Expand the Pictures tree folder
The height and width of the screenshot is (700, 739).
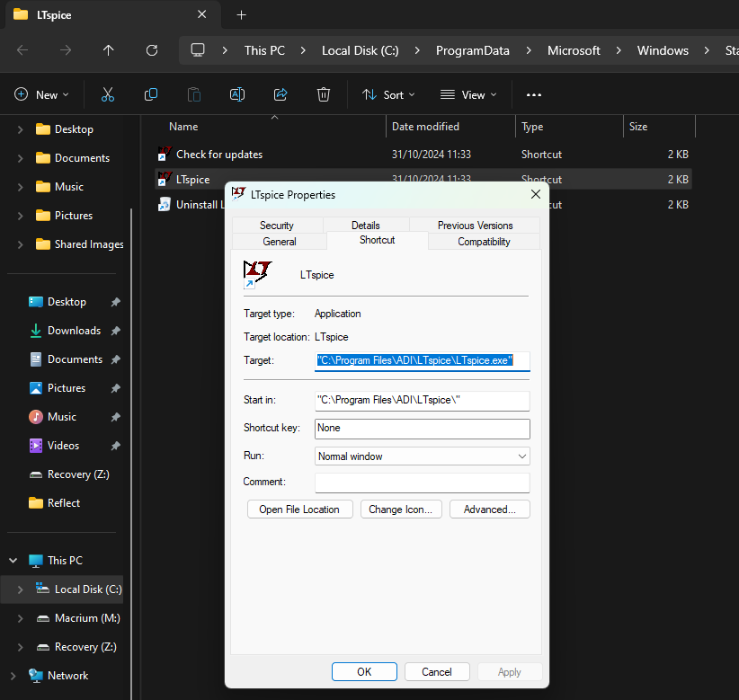(x=21, y=216)
